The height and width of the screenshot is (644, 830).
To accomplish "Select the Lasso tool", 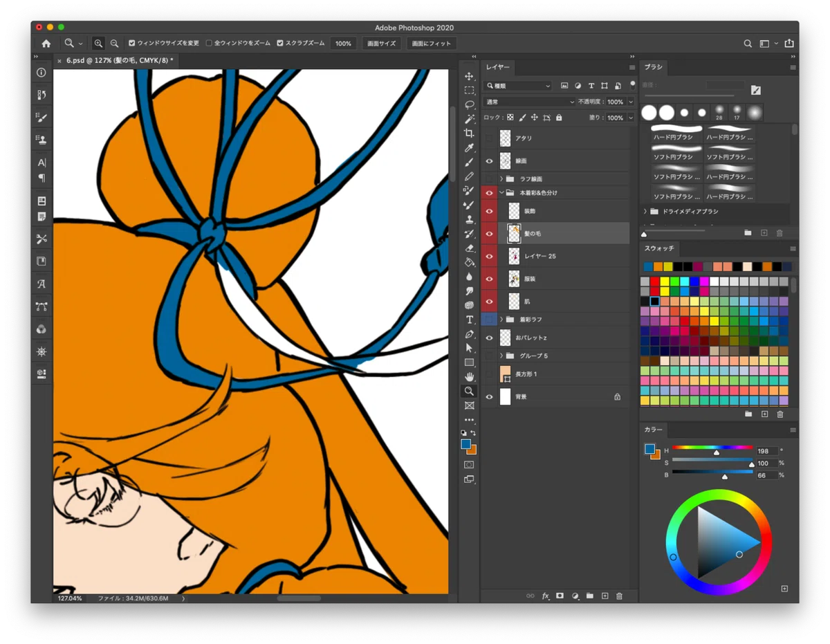I will pos(469,104).
